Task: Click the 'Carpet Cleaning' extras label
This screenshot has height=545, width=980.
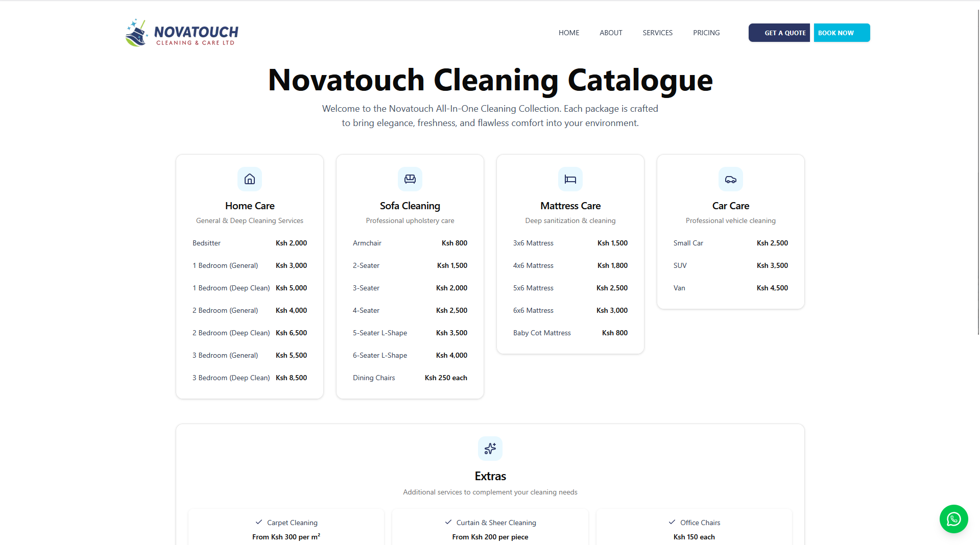Action: 292,523
